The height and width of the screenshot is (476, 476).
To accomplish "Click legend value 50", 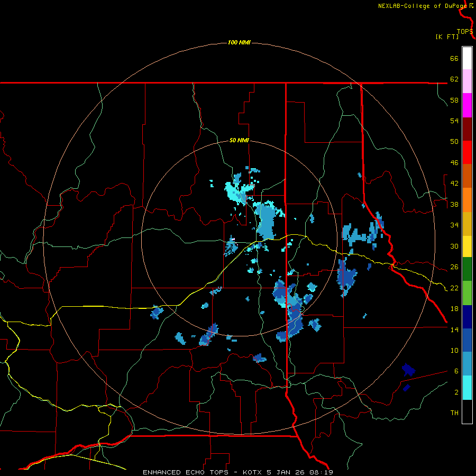I will pos(454,142).
